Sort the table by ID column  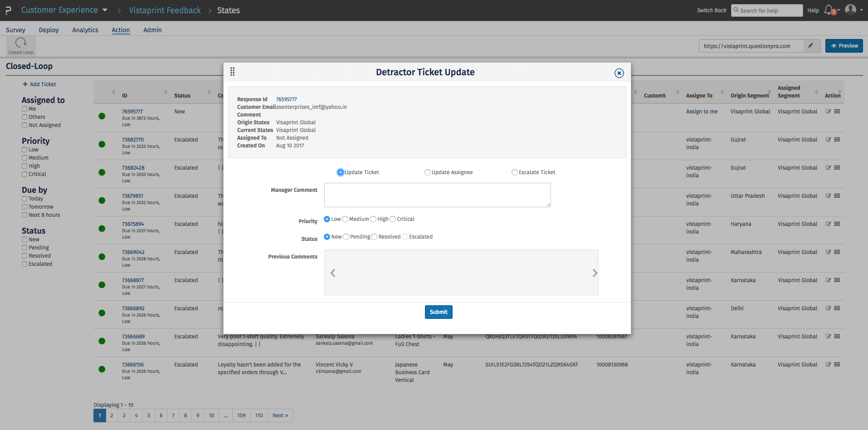[166, 92]
